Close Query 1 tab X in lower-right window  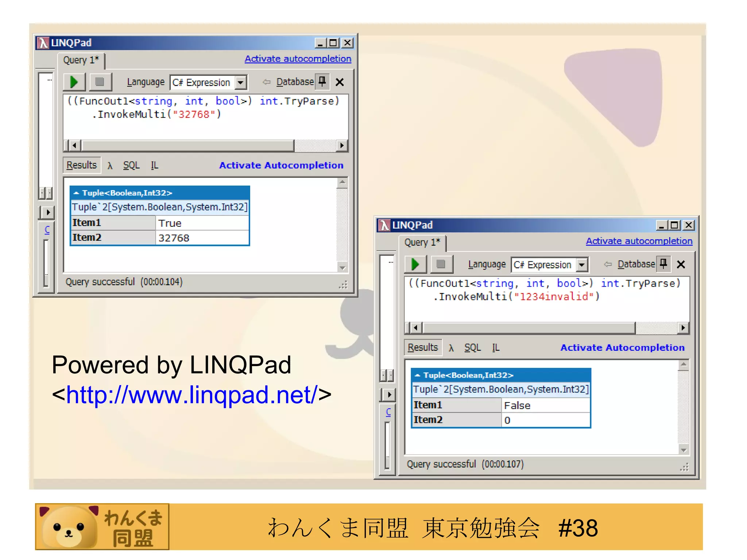(681, 264)
